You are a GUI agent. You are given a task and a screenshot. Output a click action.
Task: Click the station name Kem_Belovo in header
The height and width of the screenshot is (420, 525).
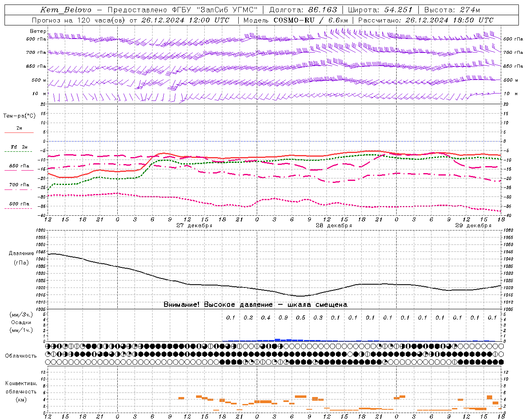66,10
